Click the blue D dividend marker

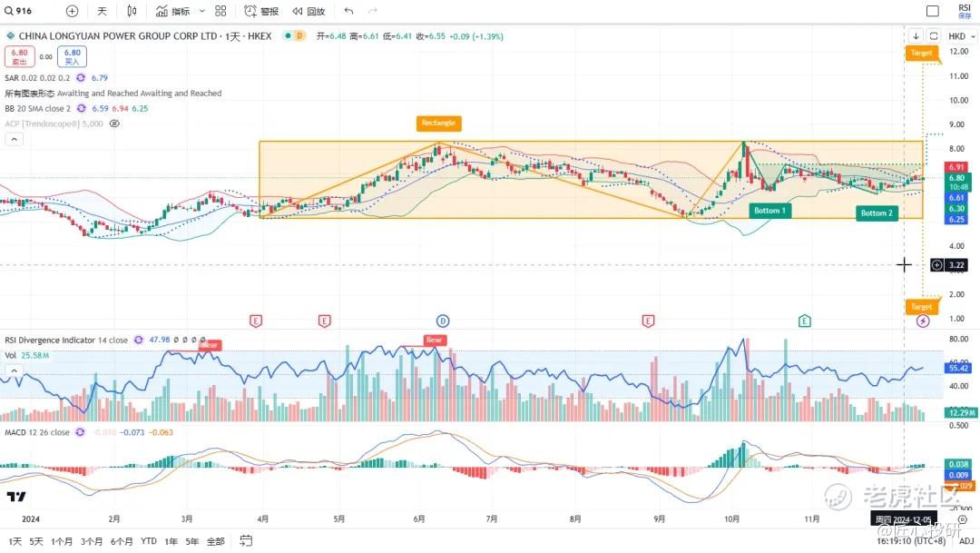pyautogui.click(x=443, y=321)
